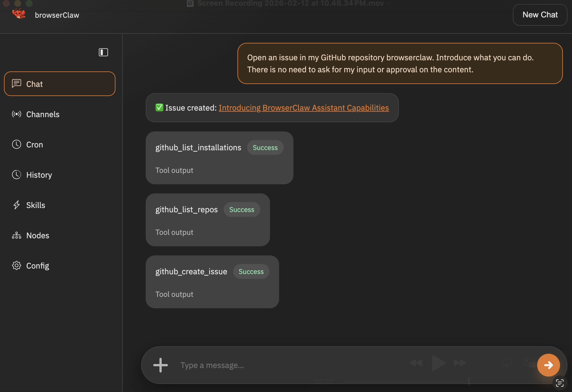Click the github_list_repos tool name

pos(187,209)
